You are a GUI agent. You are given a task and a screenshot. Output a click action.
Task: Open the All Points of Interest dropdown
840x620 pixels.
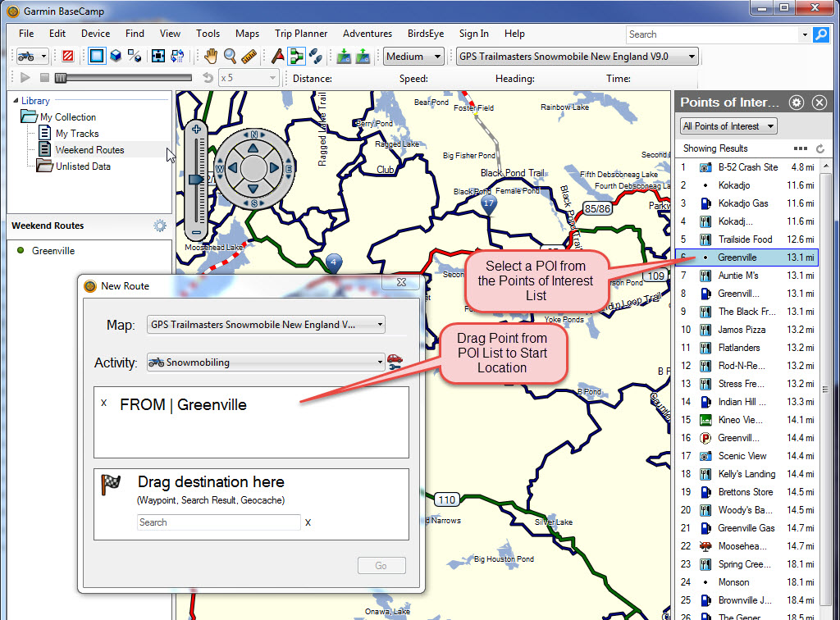coord(728,126)
